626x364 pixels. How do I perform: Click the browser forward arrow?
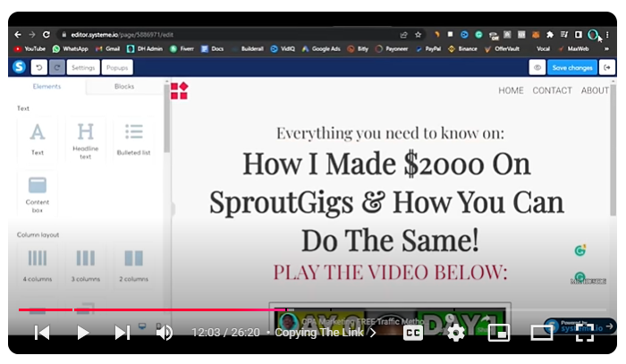tap(32, 35)
